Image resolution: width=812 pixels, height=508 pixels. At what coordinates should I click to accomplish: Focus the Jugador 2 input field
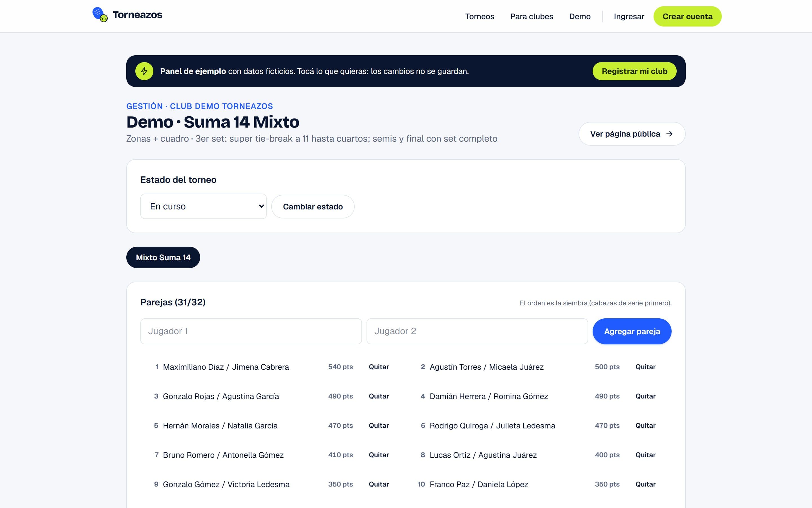[x=477, y=331]
